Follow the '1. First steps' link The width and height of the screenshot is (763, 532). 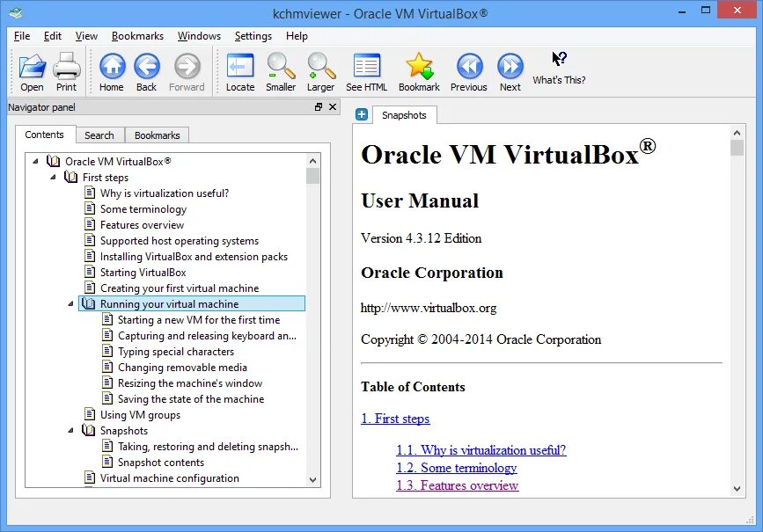click(396, 419)
